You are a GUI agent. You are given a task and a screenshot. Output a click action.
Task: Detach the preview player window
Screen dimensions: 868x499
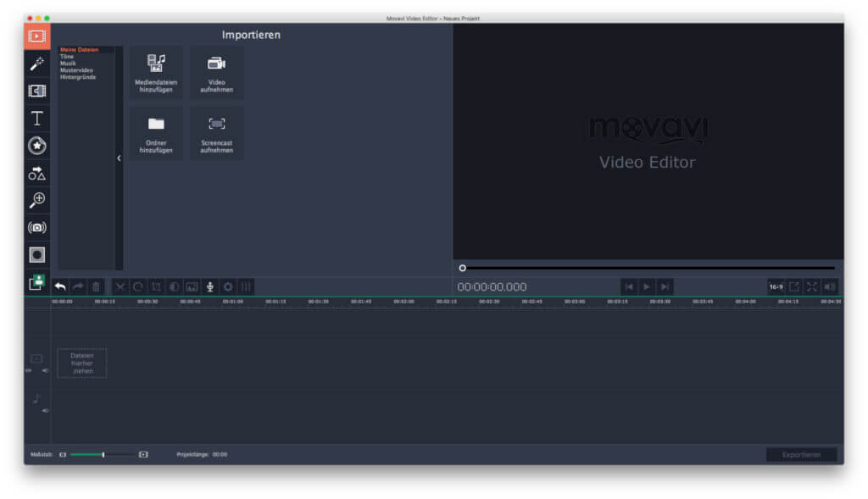click(x=793, y=286)
